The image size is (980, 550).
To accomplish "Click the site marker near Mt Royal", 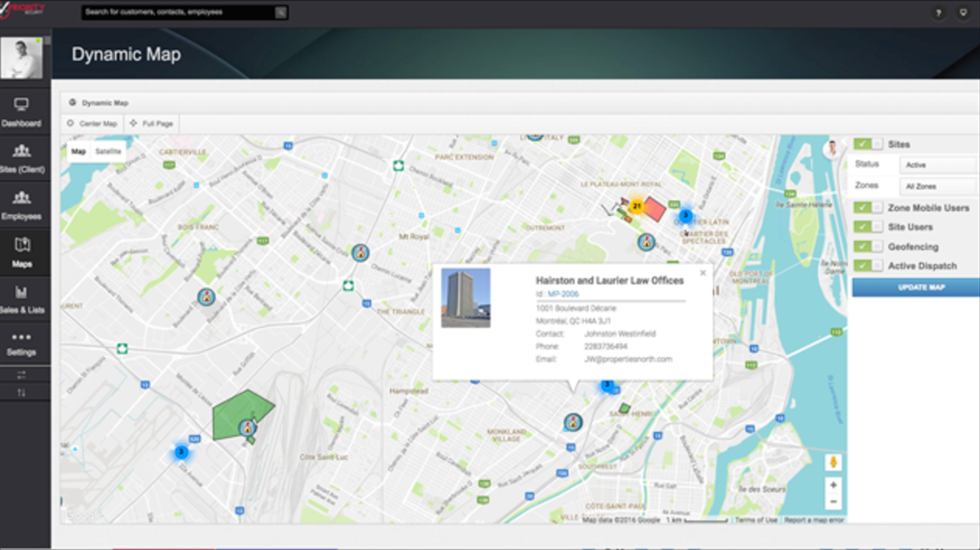I will point(360,252).
